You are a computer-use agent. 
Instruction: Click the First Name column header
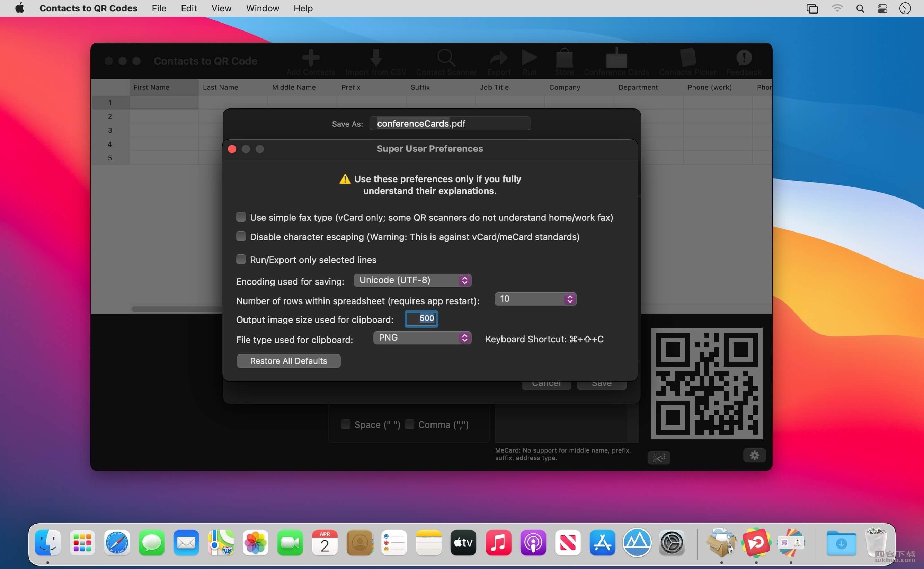coord(164,87)
